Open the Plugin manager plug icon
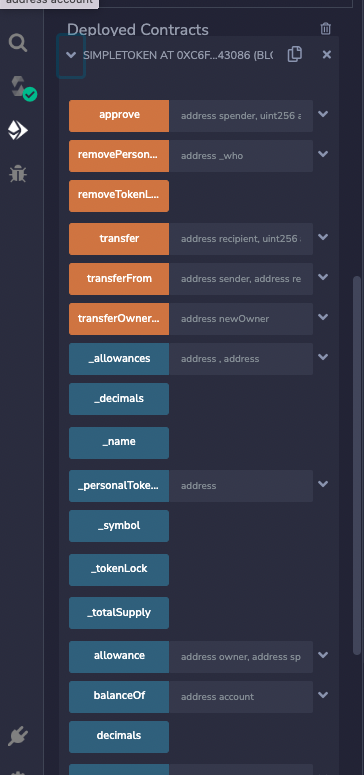This screenshot has height=775, width=364. tap(18, 735)
